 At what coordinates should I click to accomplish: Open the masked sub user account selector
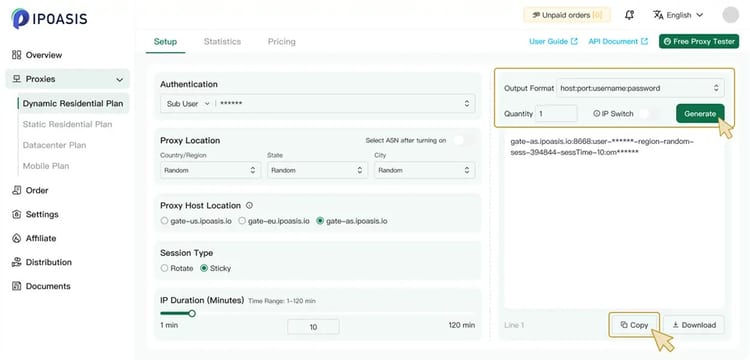344,104
